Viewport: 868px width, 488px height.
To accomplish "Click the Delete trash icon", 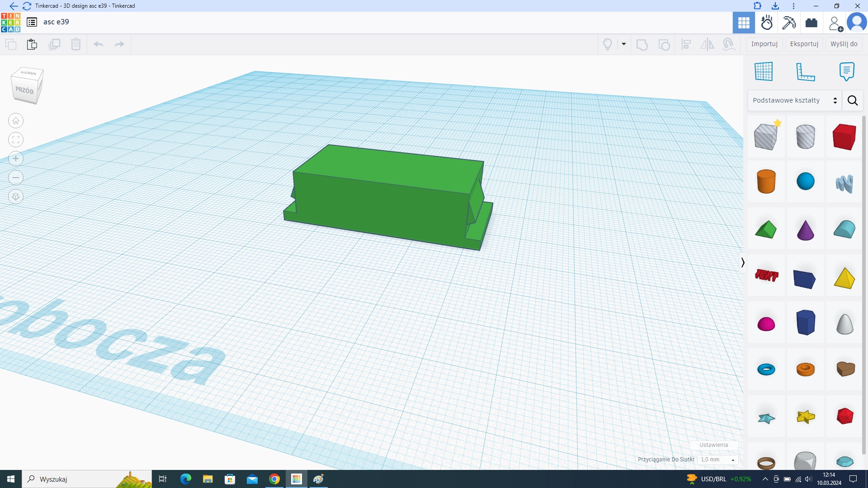I will click(76, 44).
